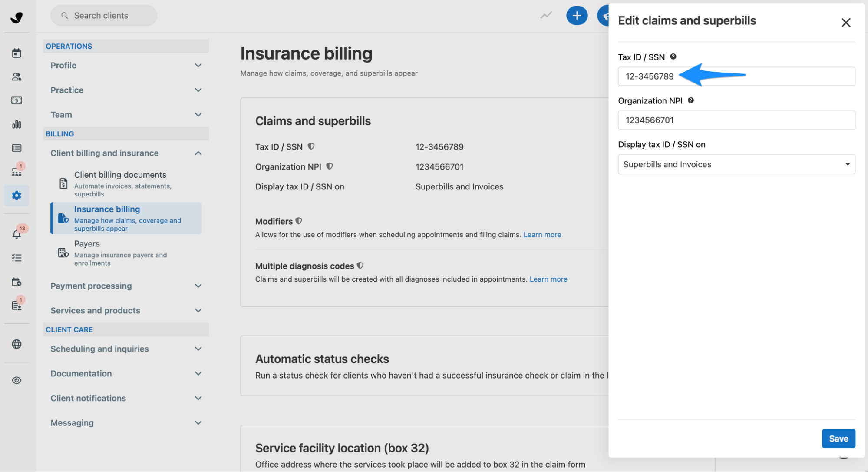The image size is (868, 472).
Task: Click the OPERATIONS section header
Action: [126, 46]
